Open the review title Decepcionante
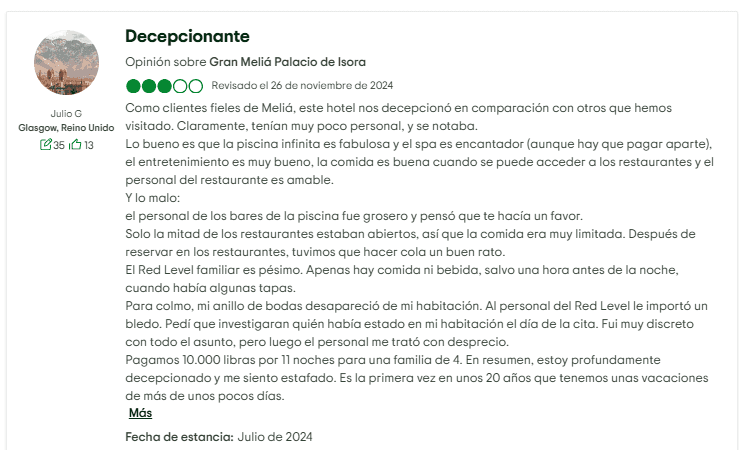Image resolution: width=739 pixels, height=450 pixels. coord(187,36)
